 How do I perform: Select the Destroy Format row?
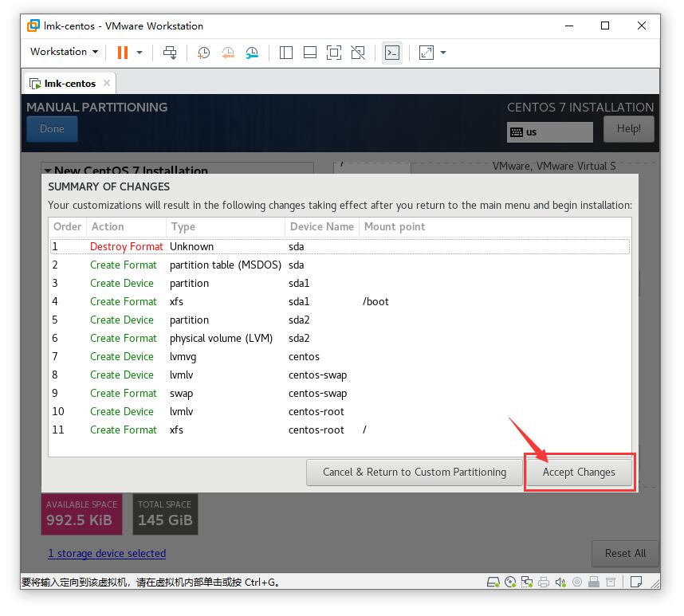tap(340, 246)
